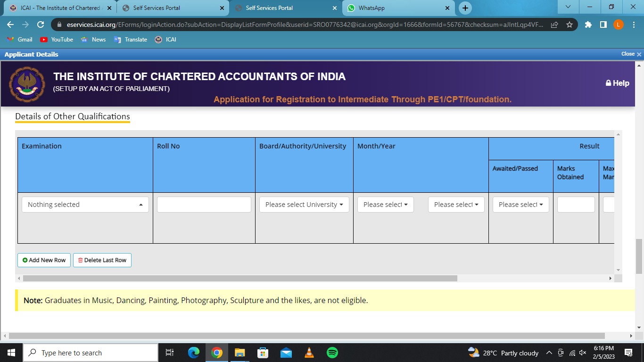Screen dimensions: 644x362
Task: Open Spotify from the taskbar
Action: coord(332,353)
